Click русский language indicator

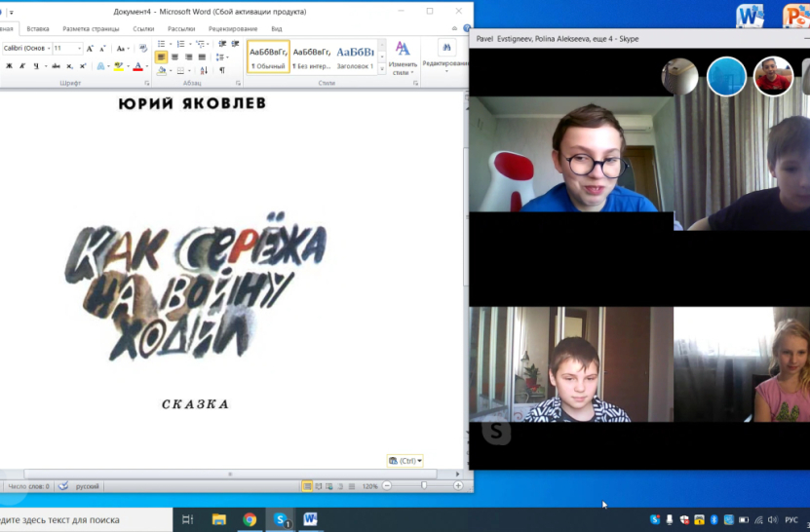tap(88, 486)
